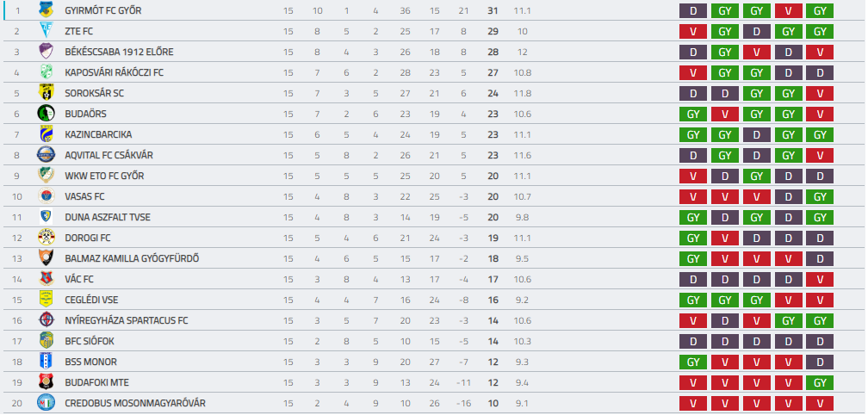Click Gyirmót's red V result badge

point(788,10)
